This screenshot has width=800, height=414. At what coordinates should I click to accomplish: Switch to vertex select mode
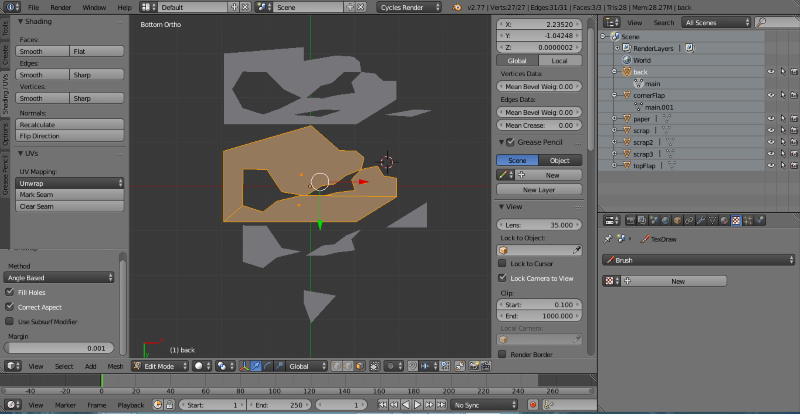[337, 366]
